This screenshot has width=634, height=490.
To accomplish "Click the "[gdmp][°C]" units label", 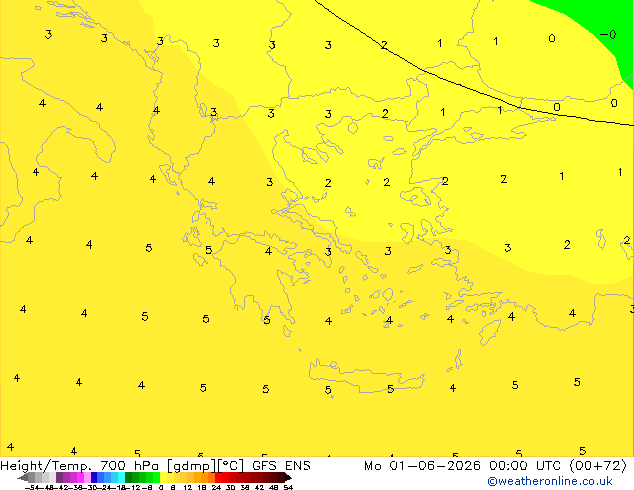I will (x=205, y=466).
